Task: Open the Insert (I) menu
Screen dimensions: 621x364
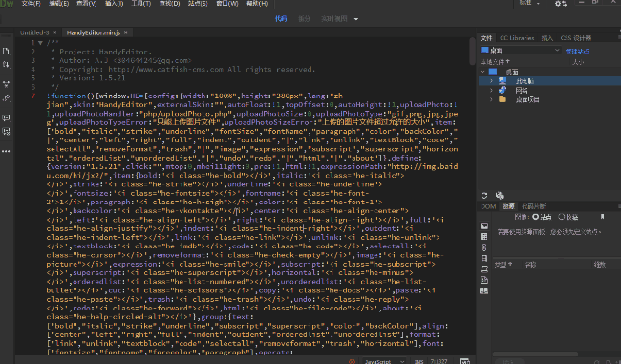Action: point(114,3)
